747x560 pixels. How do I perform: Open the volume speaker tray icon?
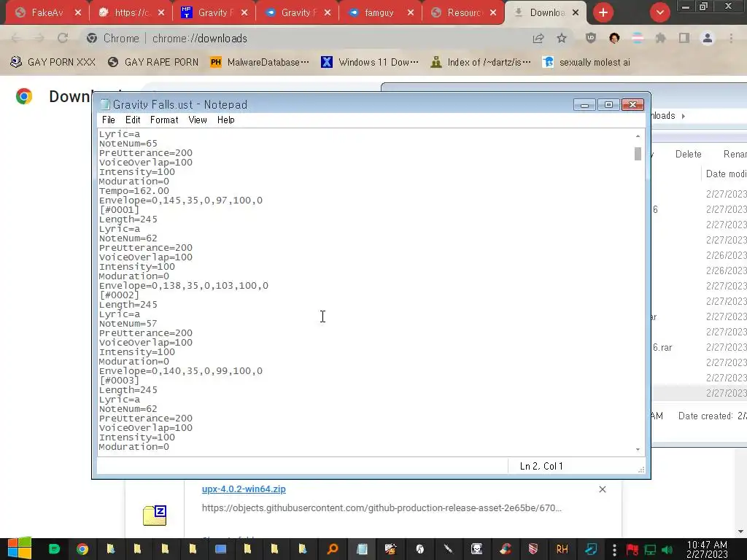point(667,550)
